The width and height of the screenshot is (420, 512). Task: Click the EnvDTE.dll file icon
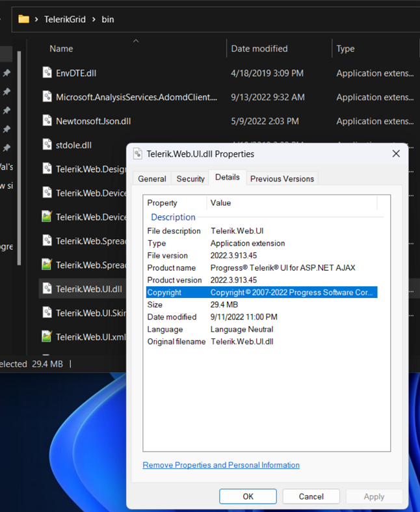click(47, 72)
